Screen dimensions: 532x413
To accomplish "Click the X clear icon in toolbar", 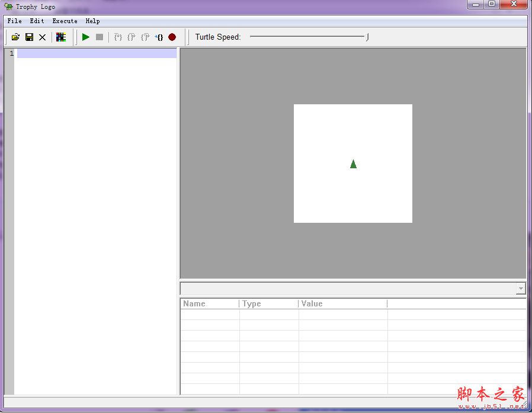I will [43, 37].
